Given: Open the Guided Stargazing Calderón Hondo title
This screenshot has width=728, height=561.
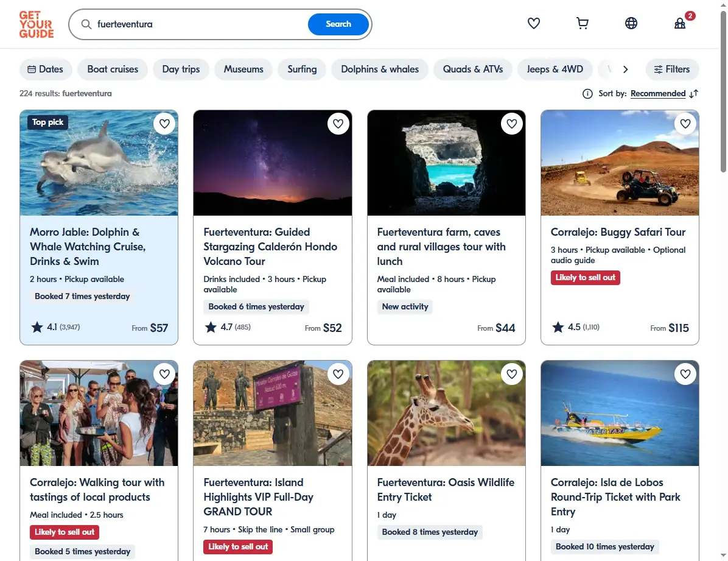Looking at the screenshot, I should [270, 246].
